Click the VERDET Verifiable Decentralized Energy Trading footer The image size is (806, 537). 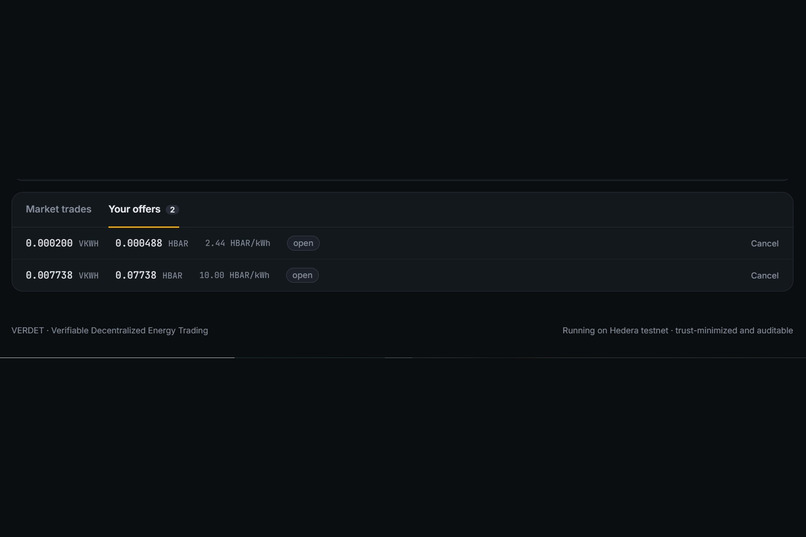point(110,330)
